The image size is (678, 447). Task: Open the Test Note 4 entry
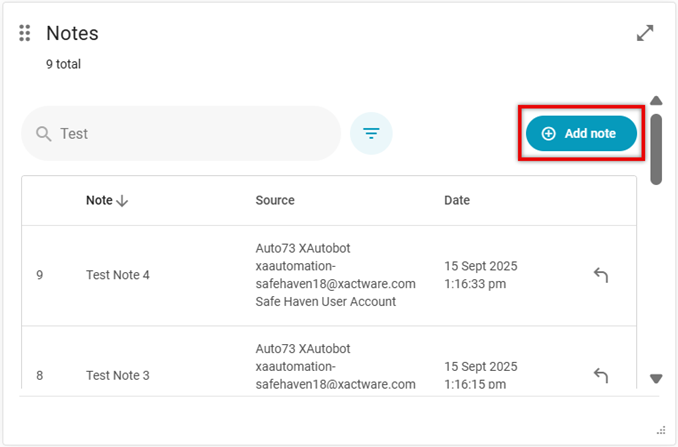(x=118, y=275)
